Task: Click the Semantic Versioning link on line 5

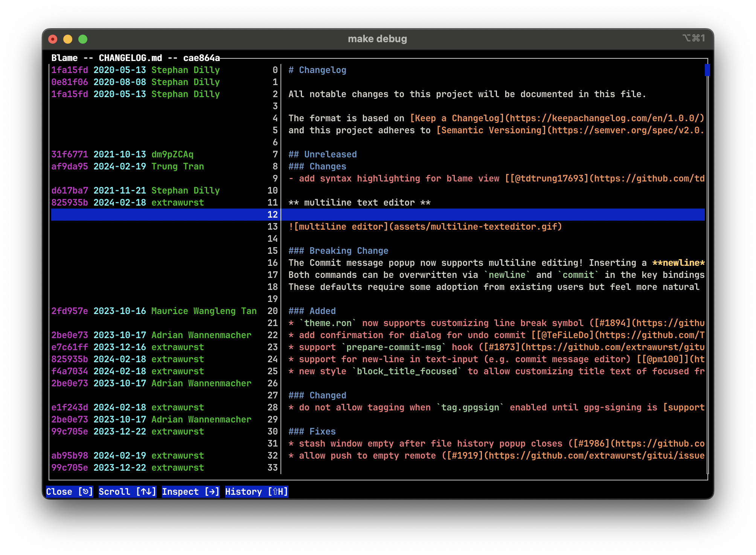Action: pyautogui.click(x=570, y=130)
